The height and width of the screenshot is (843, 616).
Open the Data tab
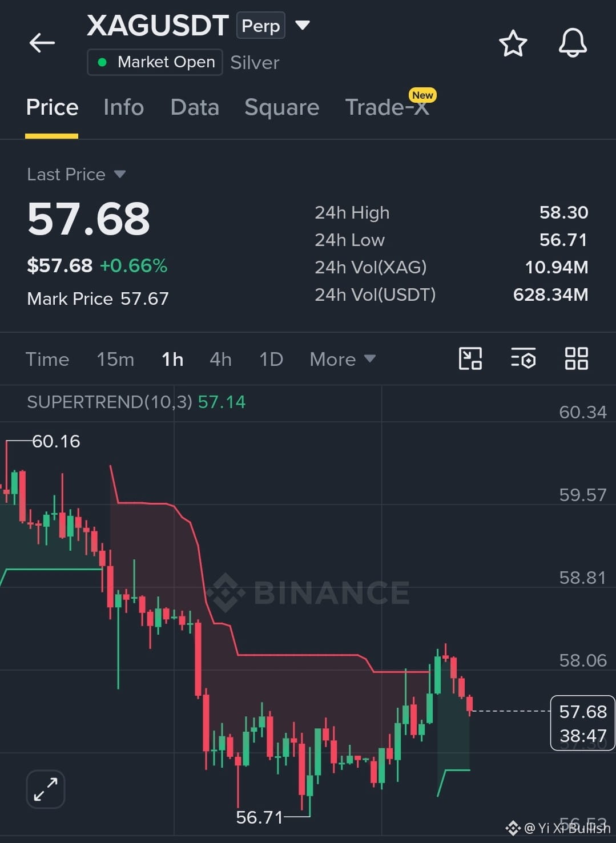coord(195,107)
